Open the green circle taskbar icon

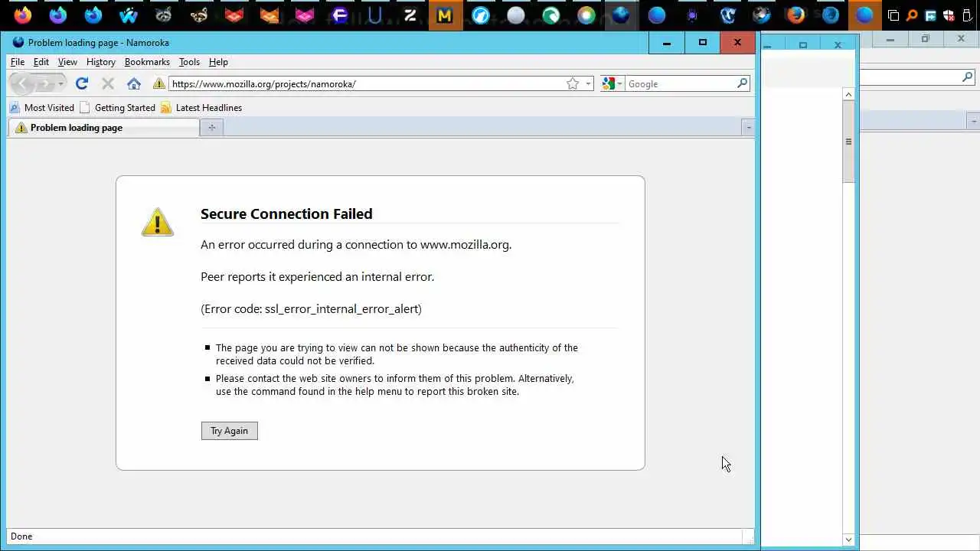pyautogui.click(x=551, y=15)
